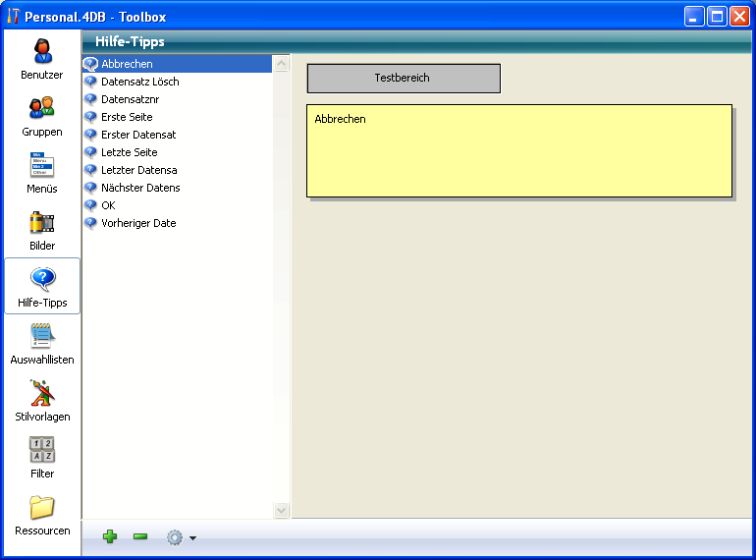Click the list scrollbar up arrow
The width and height of the screenshot is (756, 560).
tap(282, 65)
